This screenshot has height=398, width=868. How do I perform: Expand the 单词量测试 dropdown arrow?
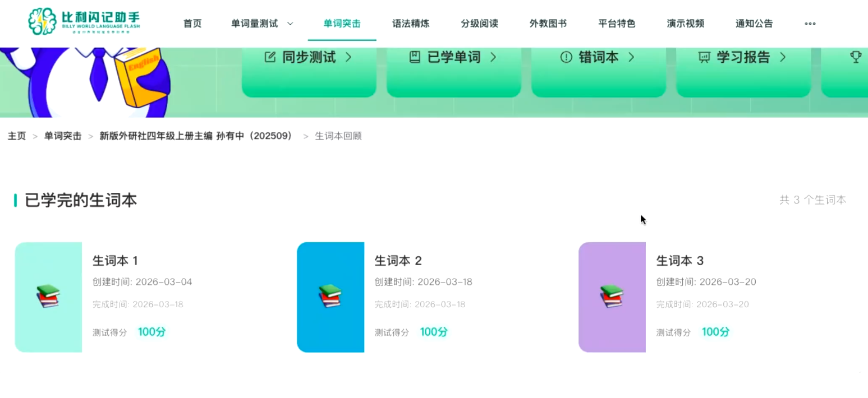[x=290, y=24]
